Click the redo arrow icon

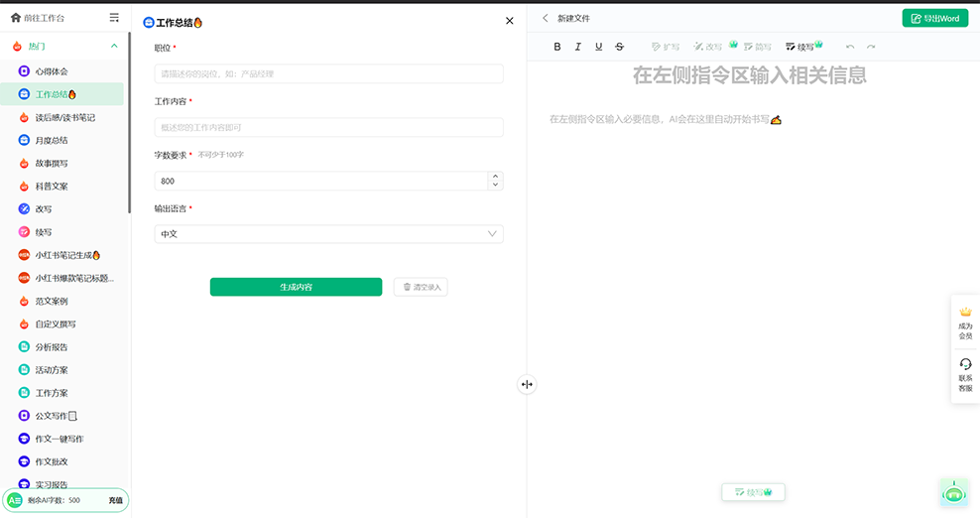point(871,47)
